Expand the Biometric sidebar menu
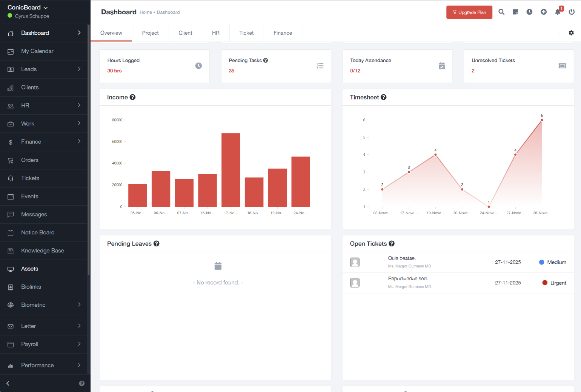The height and width of the screenshot is (392, 581). coord(43,305)
